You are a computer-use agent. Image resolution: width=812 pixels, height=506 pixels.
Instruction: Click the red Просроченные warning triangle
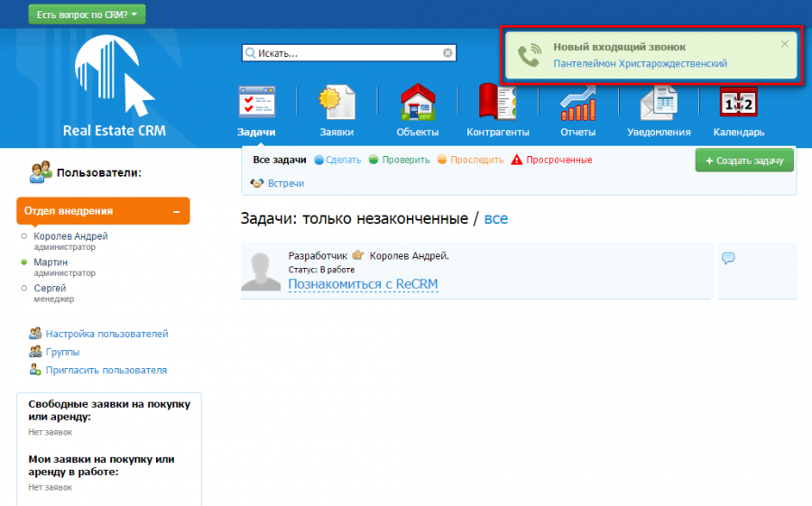(x=517, y=160)
